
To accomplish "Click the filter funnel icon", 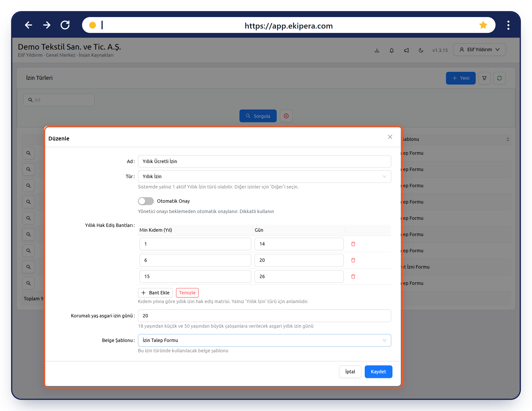I will [x=484, y=78].
